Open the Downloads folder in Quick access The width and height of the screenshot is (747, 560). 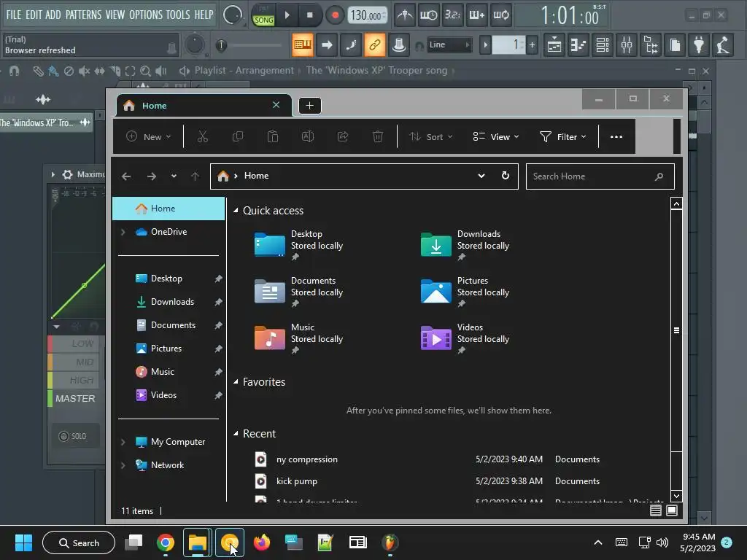[465, 245]
